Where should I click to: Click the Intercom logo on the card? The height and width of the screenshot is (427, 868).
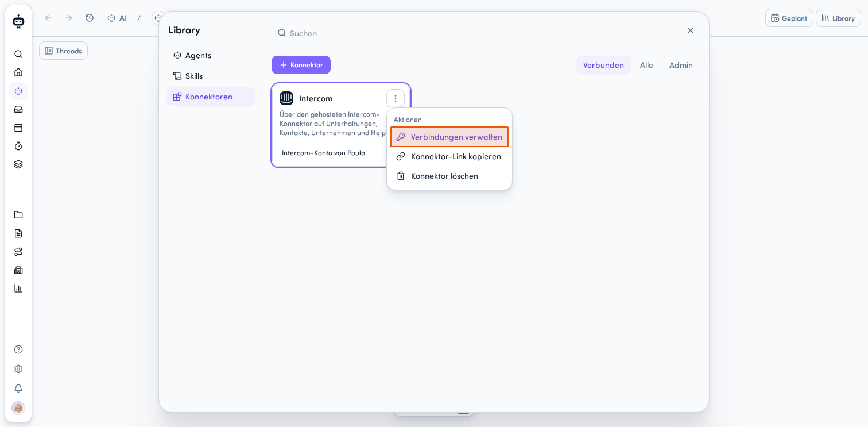[286, 98]
